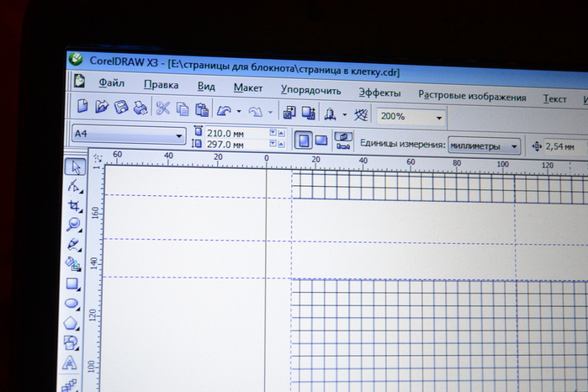Select the Text tool
588x392 pixels.
[69, 363]
